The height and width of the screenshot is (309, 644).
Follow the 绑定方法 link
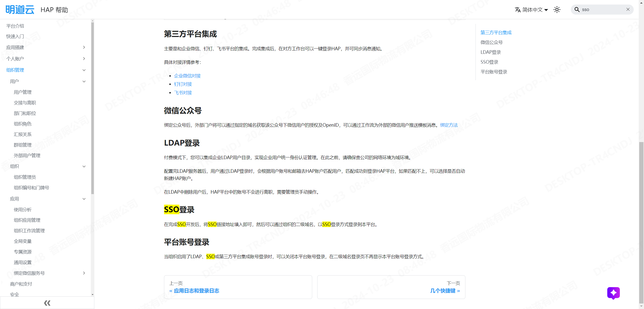click(x=449, y=125)
